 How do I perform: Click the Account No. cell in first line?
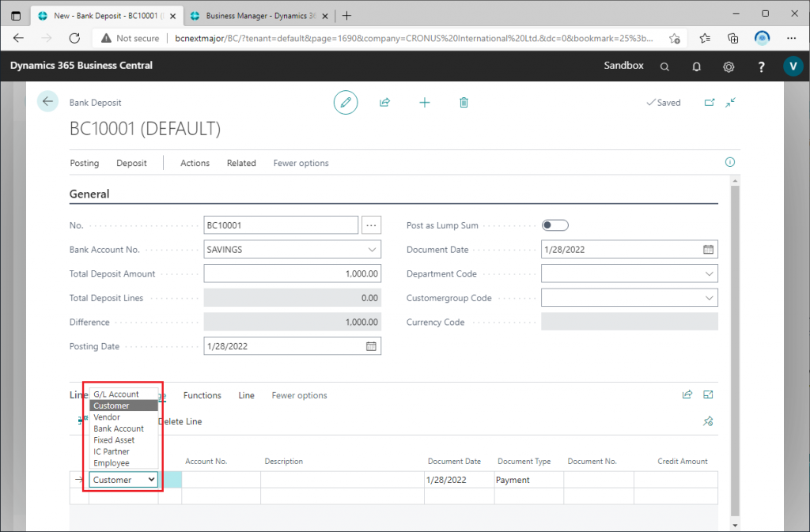click(221, 479)
